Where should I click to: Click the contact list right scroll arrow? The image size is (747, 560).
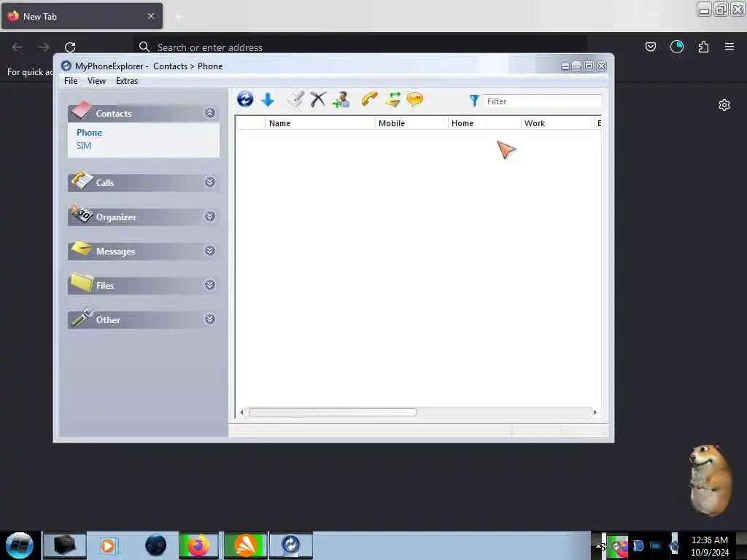pos(595,413)
